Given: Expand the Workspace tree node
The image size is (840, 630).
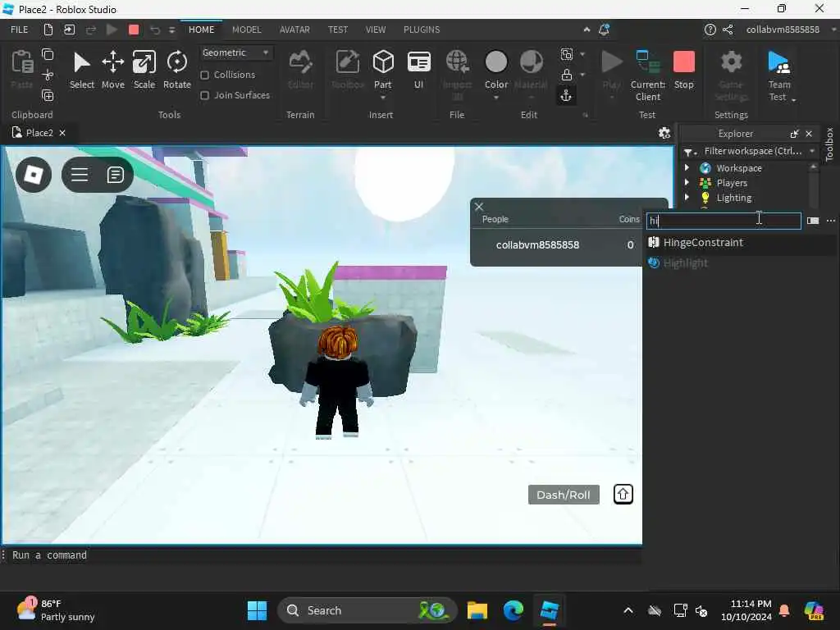Looking at the screenshot, I should pos(687,167).
